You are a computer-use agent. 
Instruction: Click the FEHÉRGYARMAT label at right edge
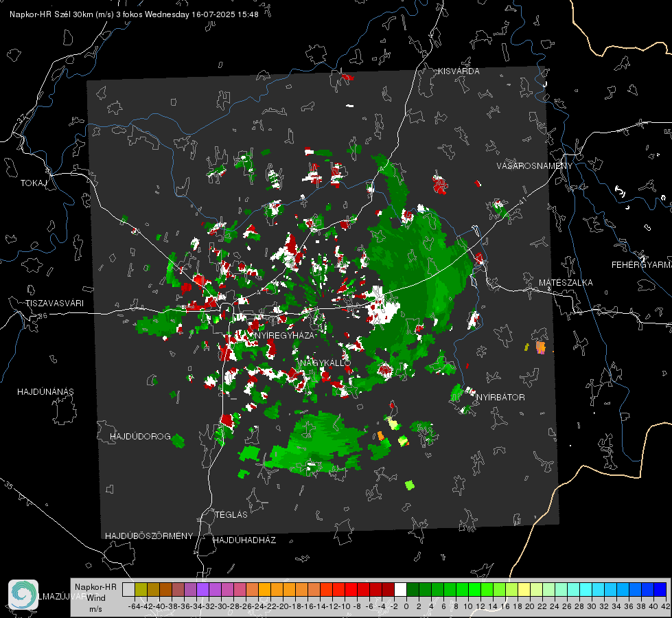(641, 265)
